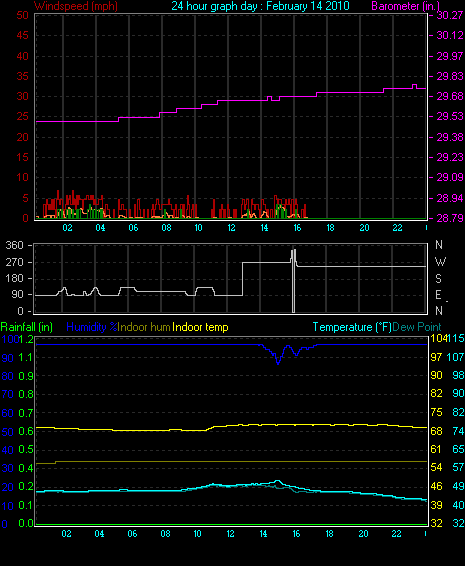
Task: Click the S compass label beside direction graph
Action: tap(438, 278)
